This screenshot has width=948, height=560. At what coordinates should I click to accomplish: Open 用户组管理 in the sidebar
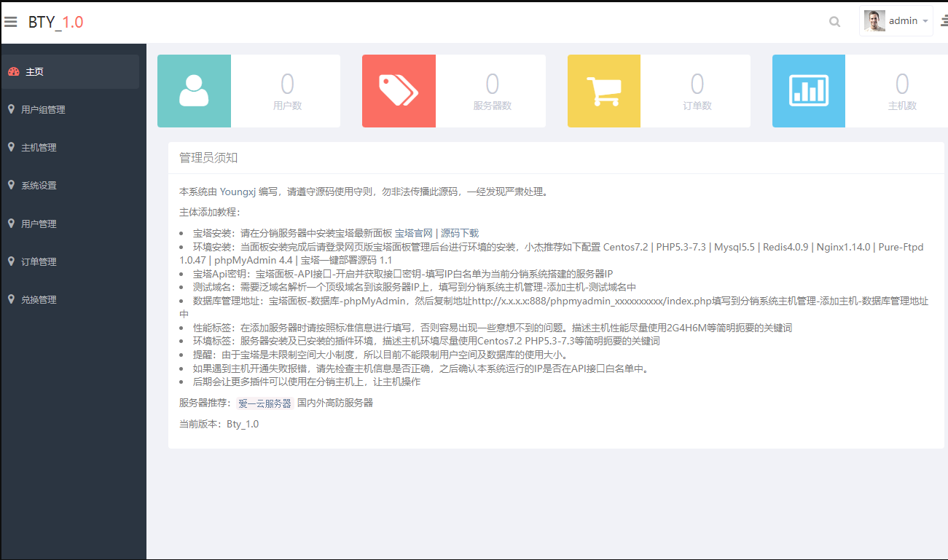44,109
